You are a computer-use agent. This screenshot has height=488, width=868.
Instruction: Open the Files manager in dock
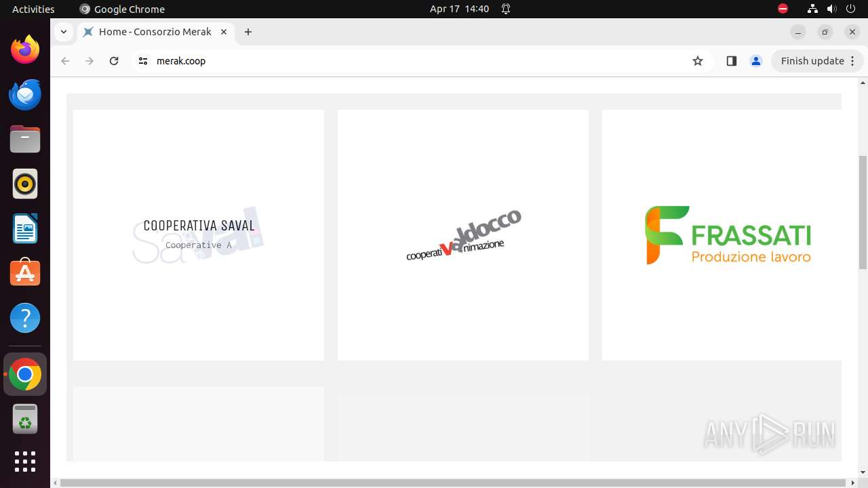[x=25, y=139]
